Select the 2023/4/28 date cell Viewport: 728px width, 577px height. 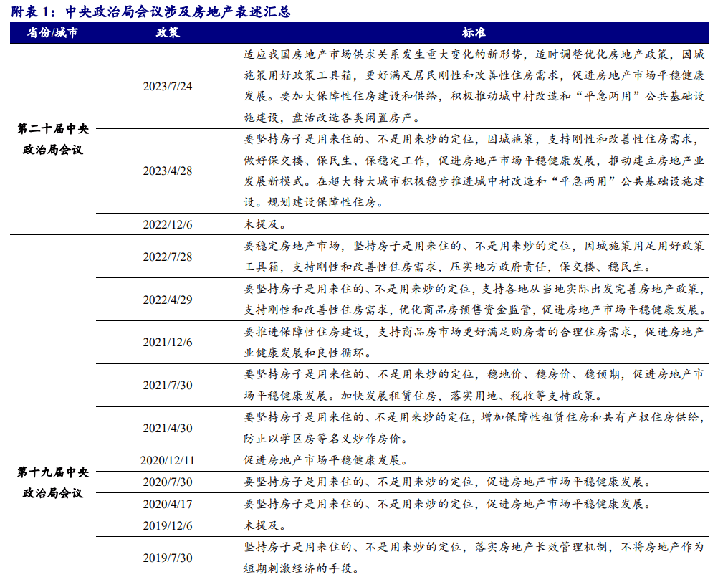tap(168, 171)
